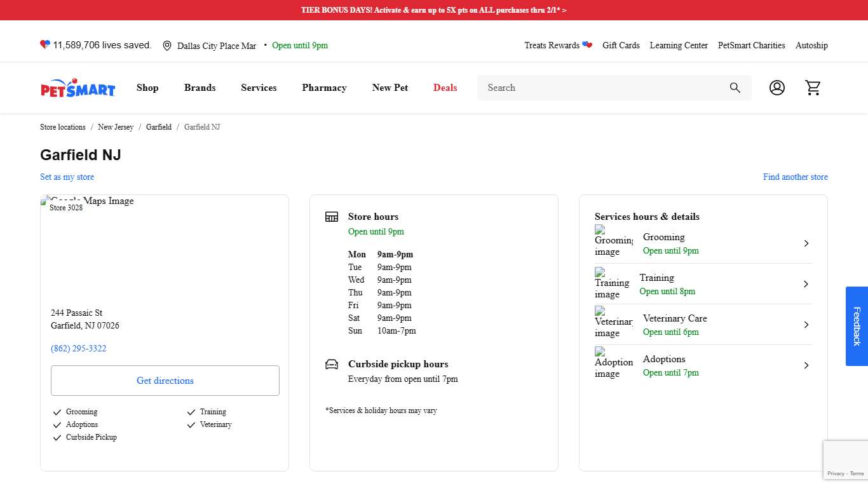Open the Feedback side tab
The width and height of the screenshot is (868, 488).
click(856, 326)
